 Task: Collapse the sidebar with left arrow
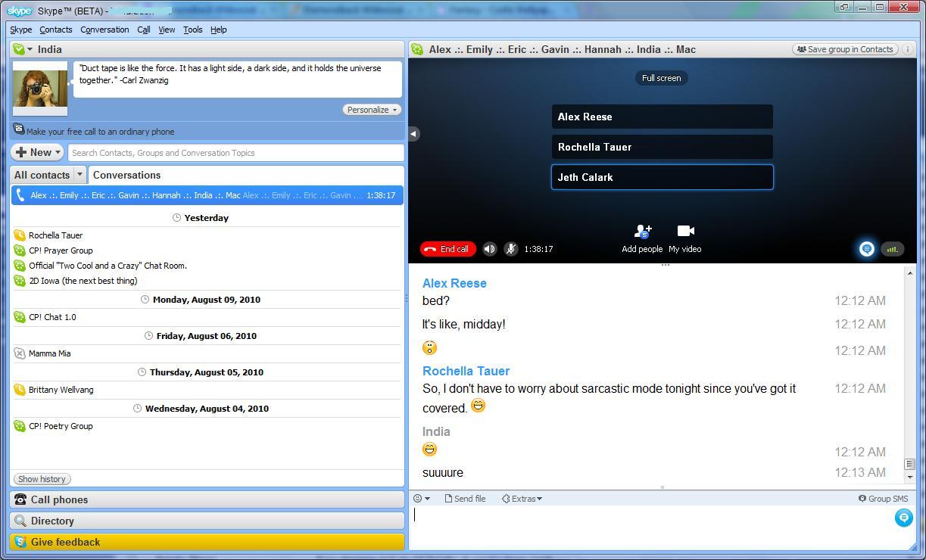(x=413, y=134)
